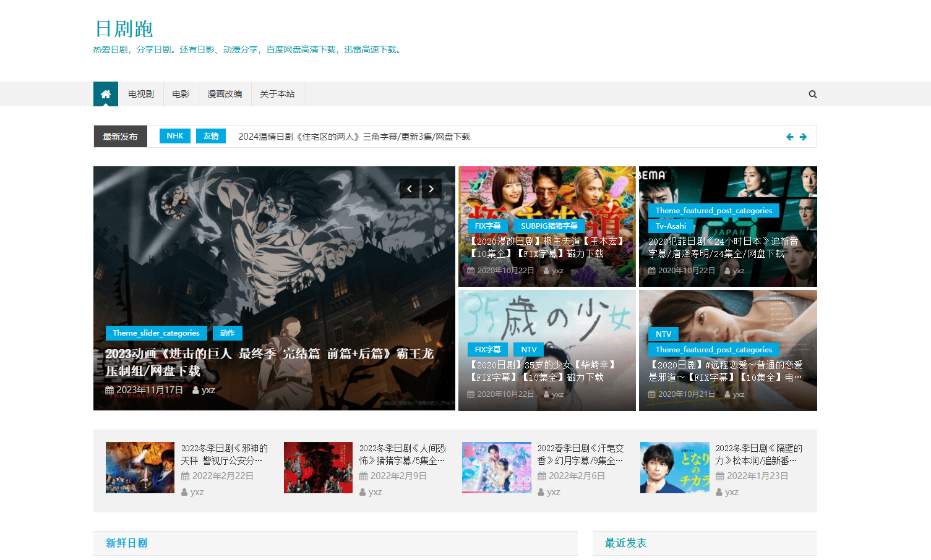Click the 2022年1月23日 date link

pyautogui.click(x=752, y=476)
